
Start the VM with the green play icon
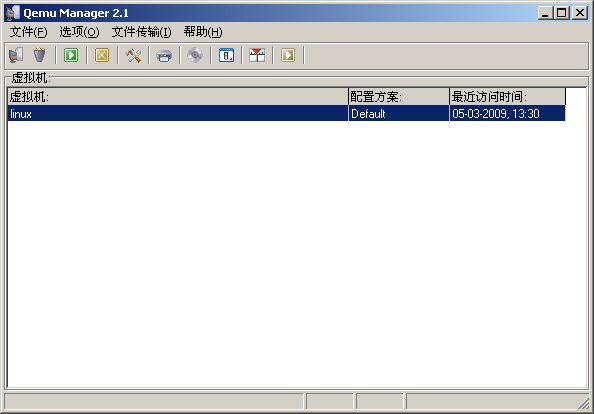click(x=71, y=55)
